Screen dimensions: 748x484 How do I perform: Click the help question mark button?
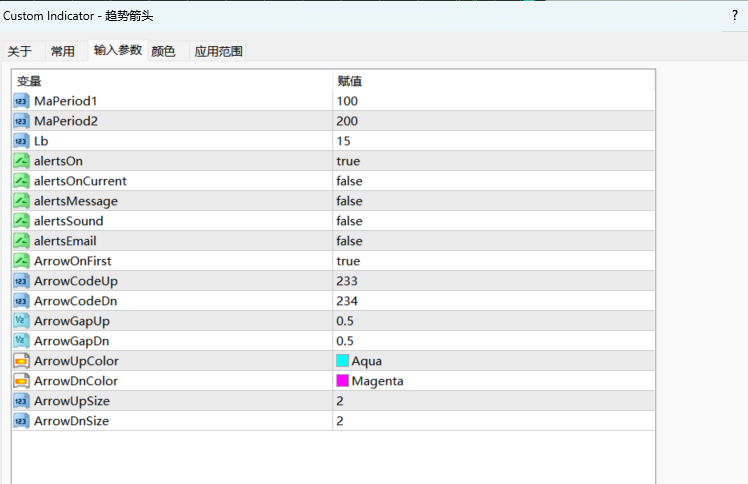735,16
